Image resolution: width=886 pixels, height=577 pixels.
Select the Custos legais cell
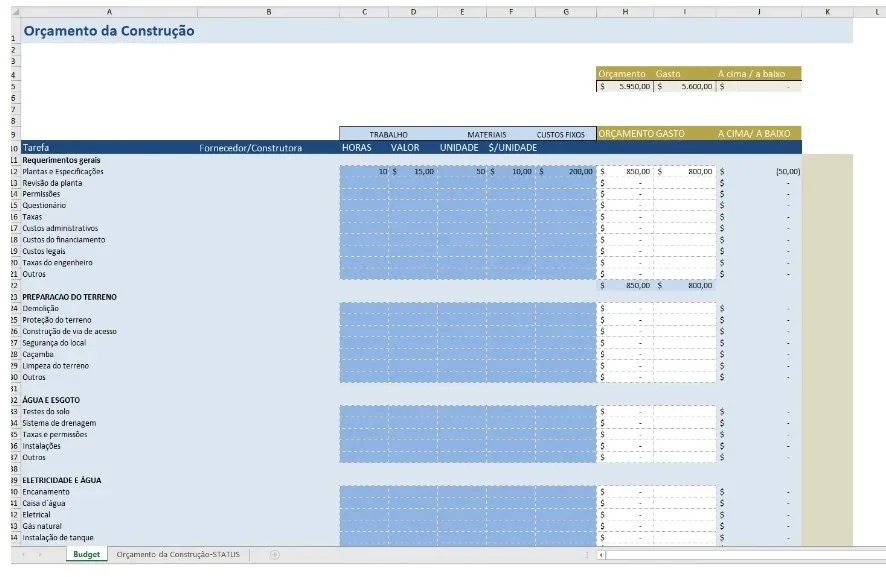pos(44,251)
